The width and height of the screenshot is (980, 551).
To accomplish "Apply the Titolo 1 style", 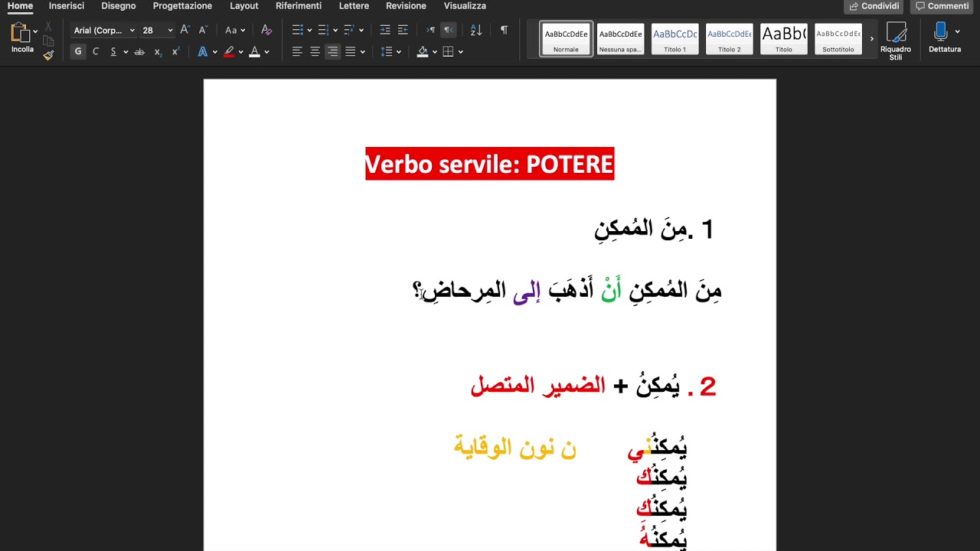I will [x=675, y=38].
